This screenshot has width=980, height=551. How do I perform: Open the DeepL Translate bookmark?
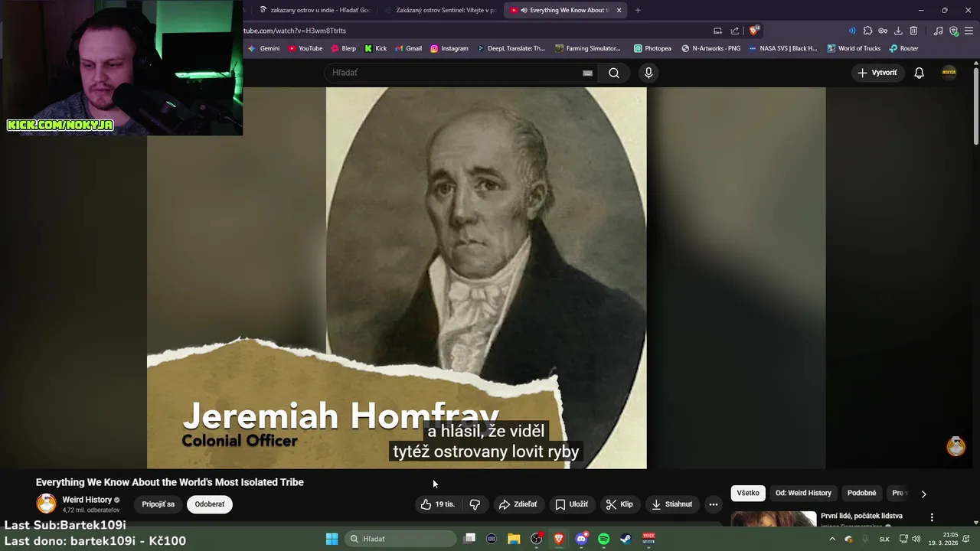(511, 48)
